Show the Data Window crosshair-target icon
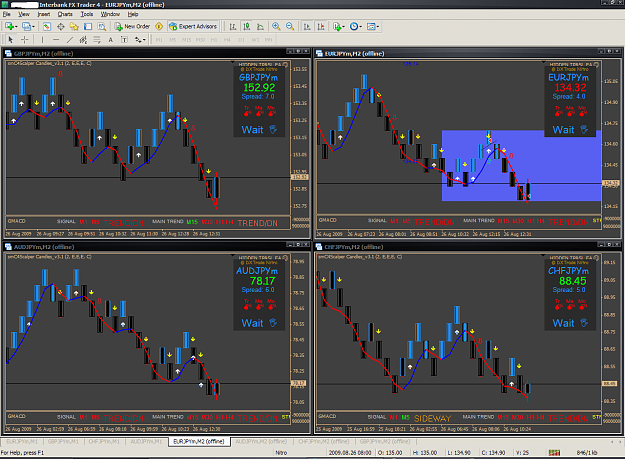Screen dimensions: 625x459 [x=61, y=26]
